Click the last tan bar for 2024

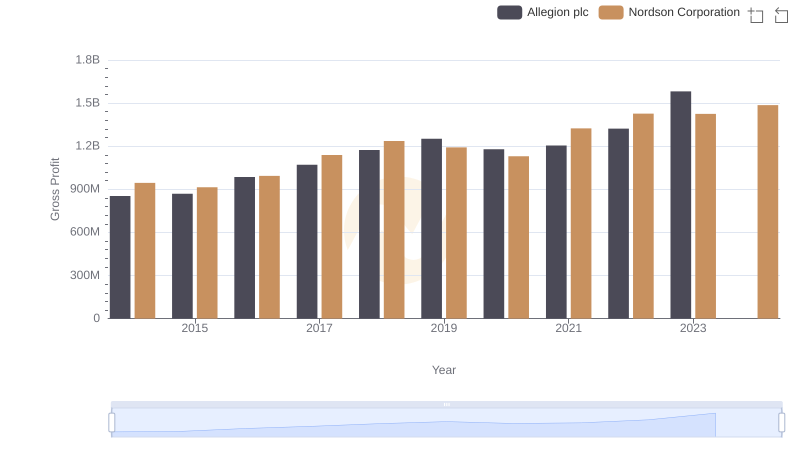[x=768, y=212]
